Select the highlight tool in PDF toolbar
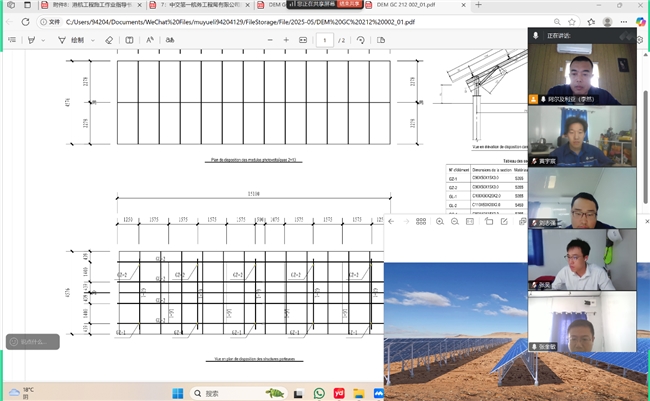The image size is (650, 401). pyautogui.click(x=32, y=40)
